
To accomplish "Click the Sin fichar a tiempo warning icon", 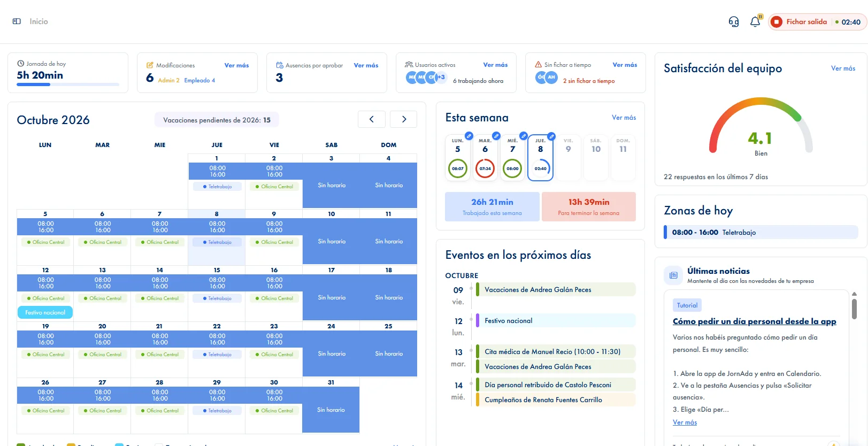I will [539, 65].
